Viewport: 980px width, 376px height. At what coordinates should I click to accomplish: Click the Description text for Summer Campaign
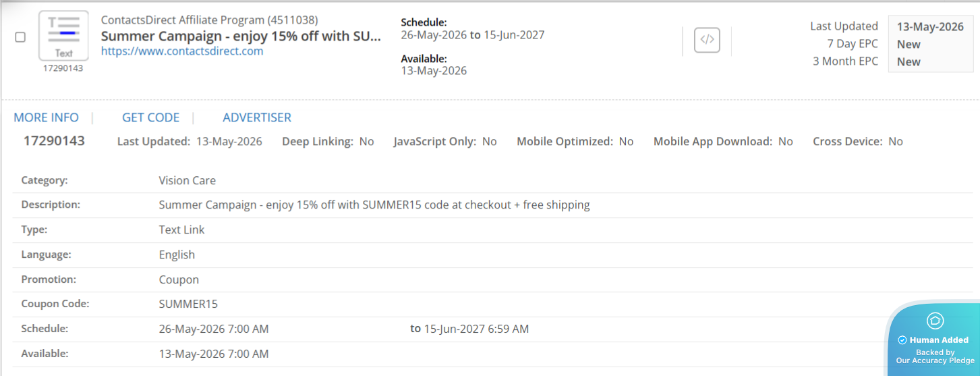(374, 205)
